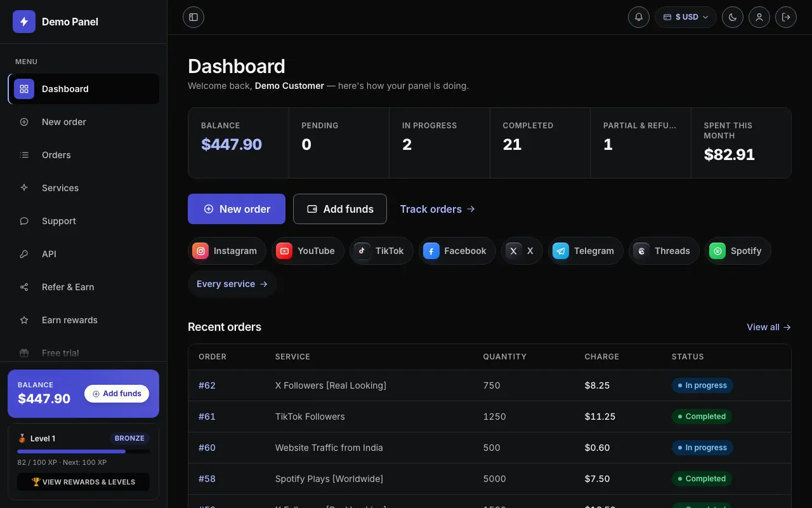This screenshot has height=508, width=812.
Task: Choose the Instagram service chip
Action: [x=227, y=251]
